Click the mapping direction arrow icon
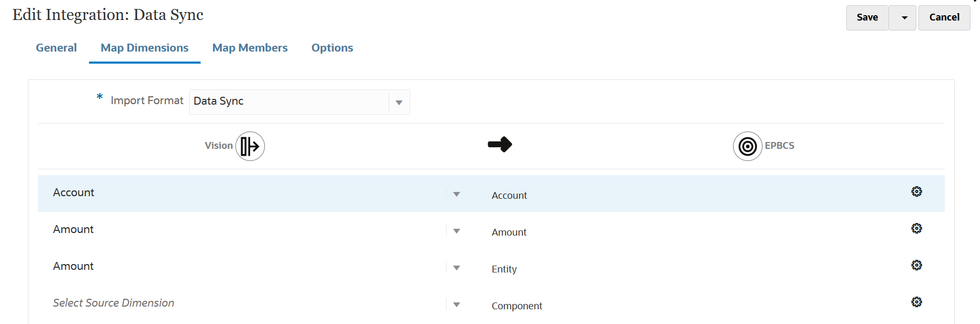This screenshot has width=980, height=324. (x=500, y=144)
